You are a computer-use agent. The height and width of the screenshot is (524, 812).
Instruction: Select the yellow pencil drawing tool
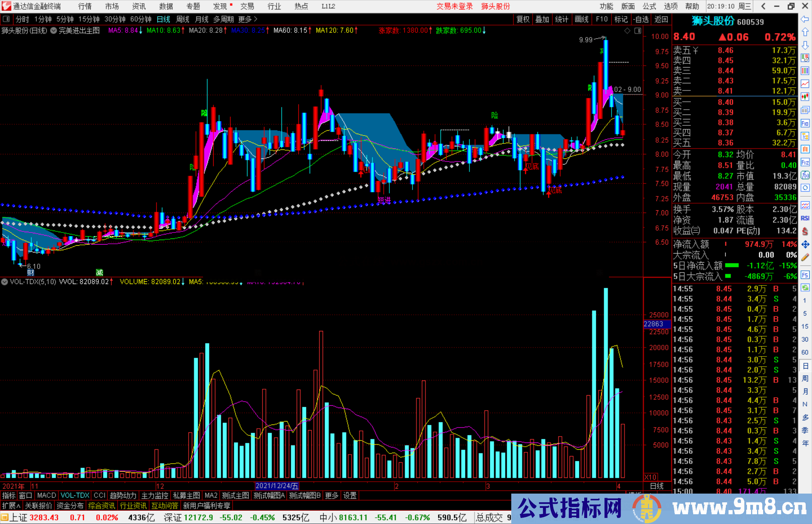pos(805,258)
